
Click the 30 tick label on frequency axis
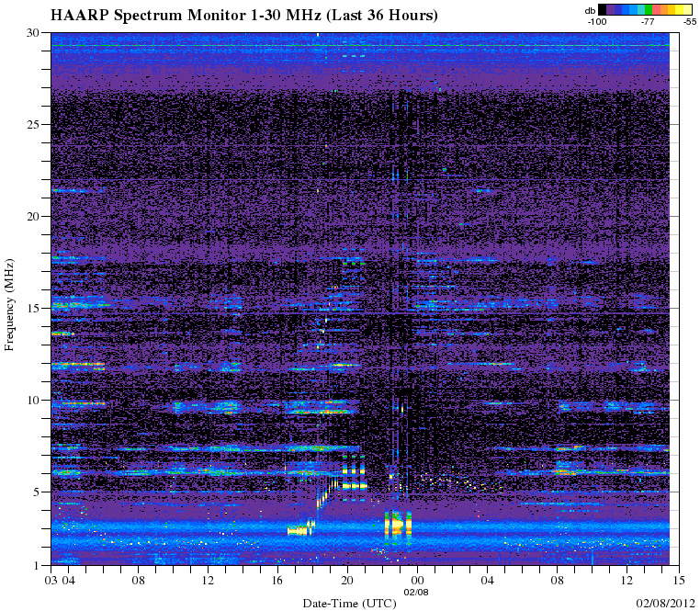tap(34, 32)
